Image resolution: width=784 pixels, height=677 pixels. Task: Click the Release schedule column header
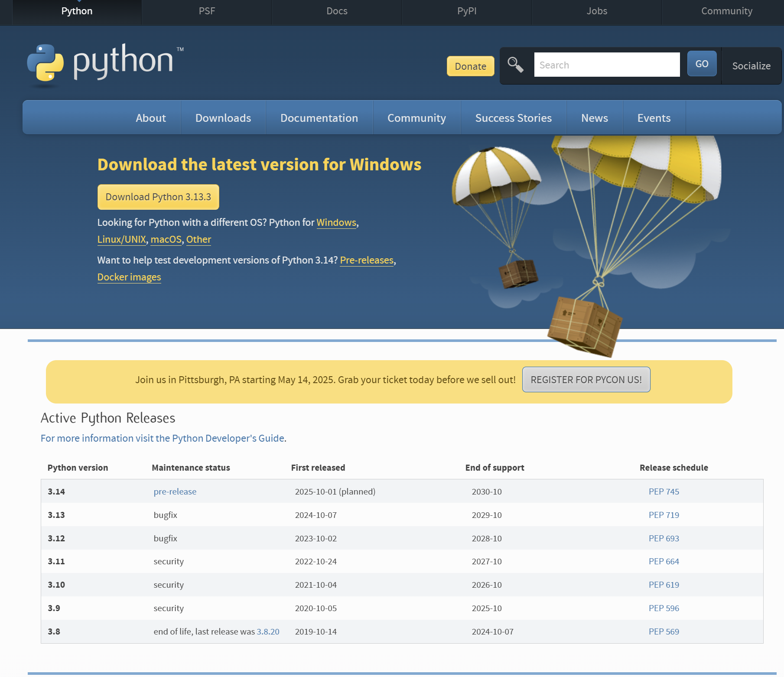coord(674,468)
